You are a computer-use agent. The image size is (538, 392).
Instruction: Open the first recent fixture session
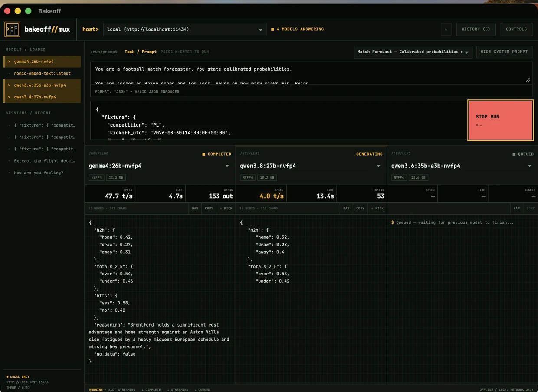point(42,125)
